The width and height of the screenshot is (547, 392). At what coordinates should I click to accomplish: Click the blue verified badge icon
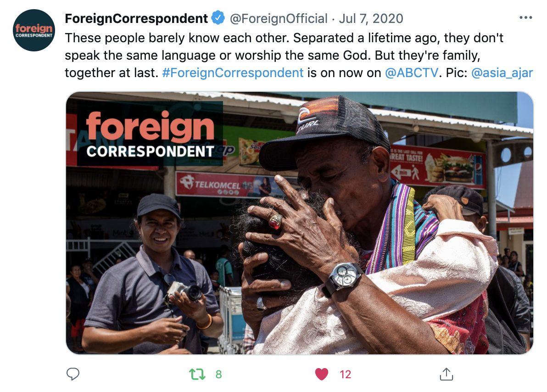[x=218, y=18]
